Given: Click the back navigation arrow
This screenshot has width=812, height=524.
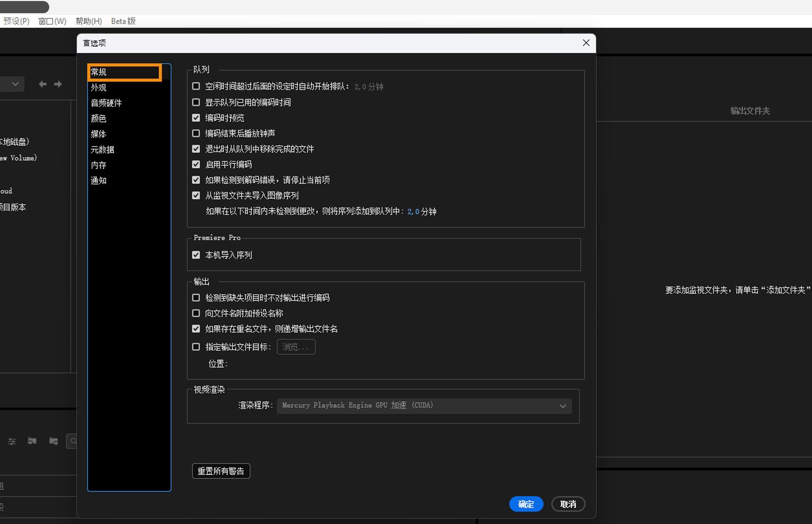Looking at the screenshot, I should click(43, 84).
